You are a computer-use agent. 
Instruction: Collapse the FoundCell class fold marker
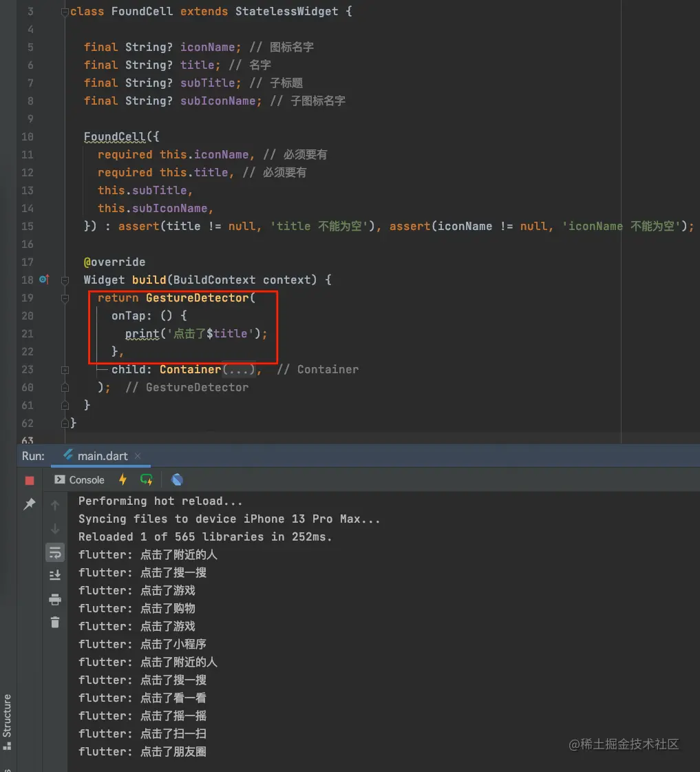65,11
